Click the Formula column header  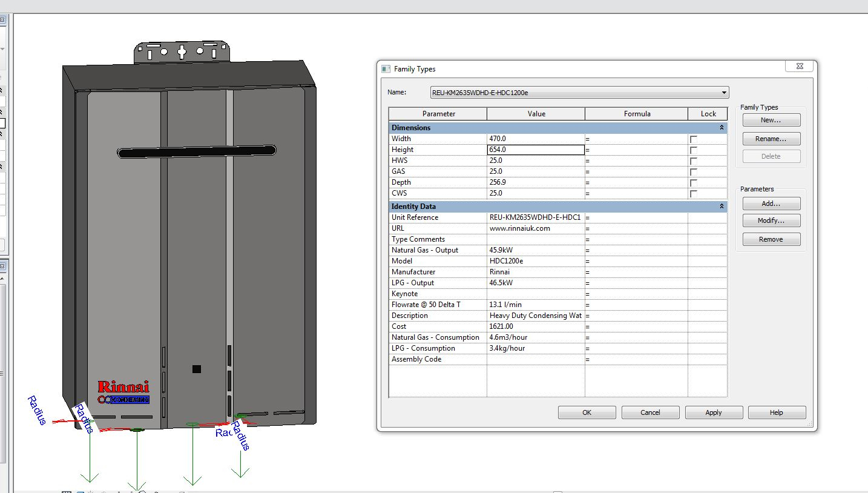tap(637, 114)
